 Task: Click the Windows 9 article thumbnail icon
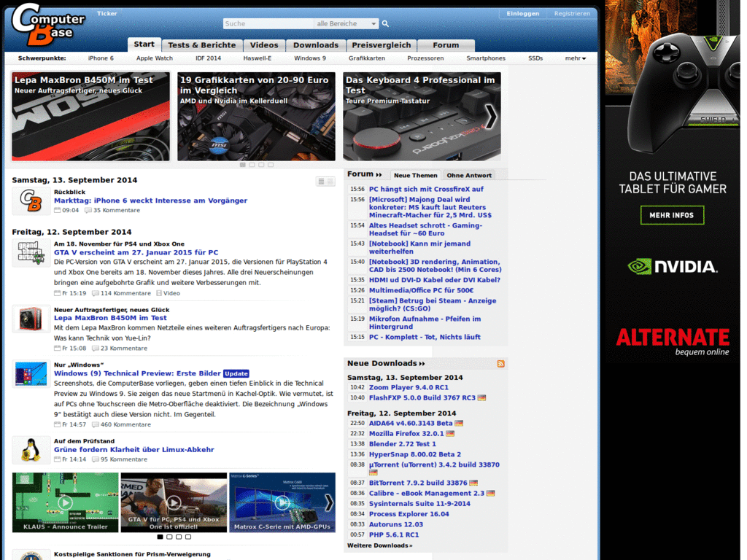click(31, 374)
